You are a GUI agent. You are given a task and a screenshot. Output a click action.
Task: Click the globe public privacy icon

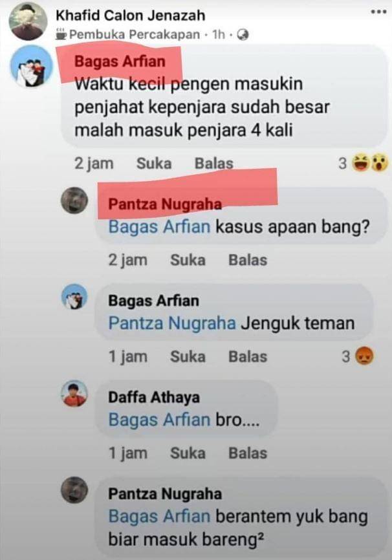click(x=243, y=35)
